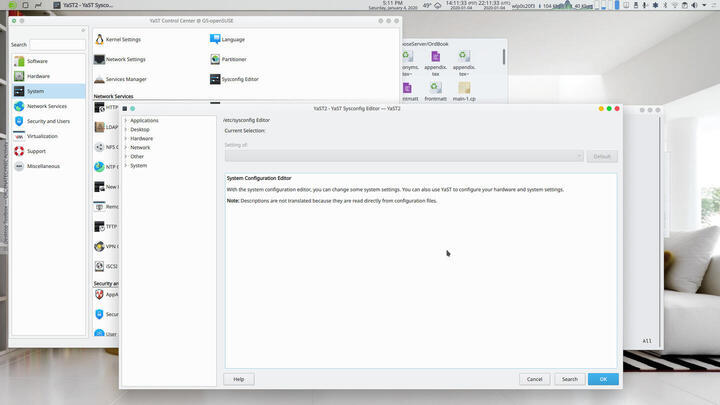720x405 pixels.
Task: Choose Security and Users category
Action: pyautogui.click(x=48, y=121)
